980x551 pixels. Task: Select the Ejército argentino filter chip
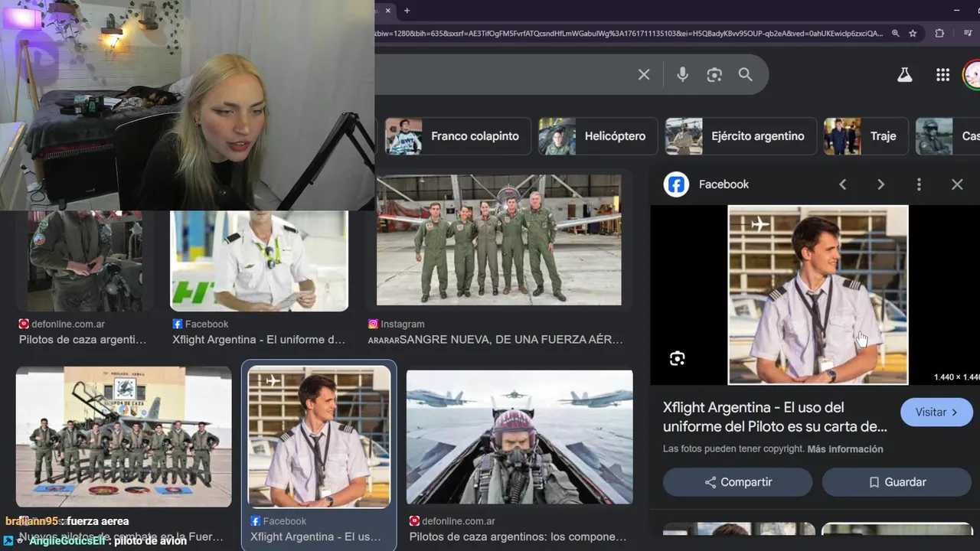tap(740, 136)
